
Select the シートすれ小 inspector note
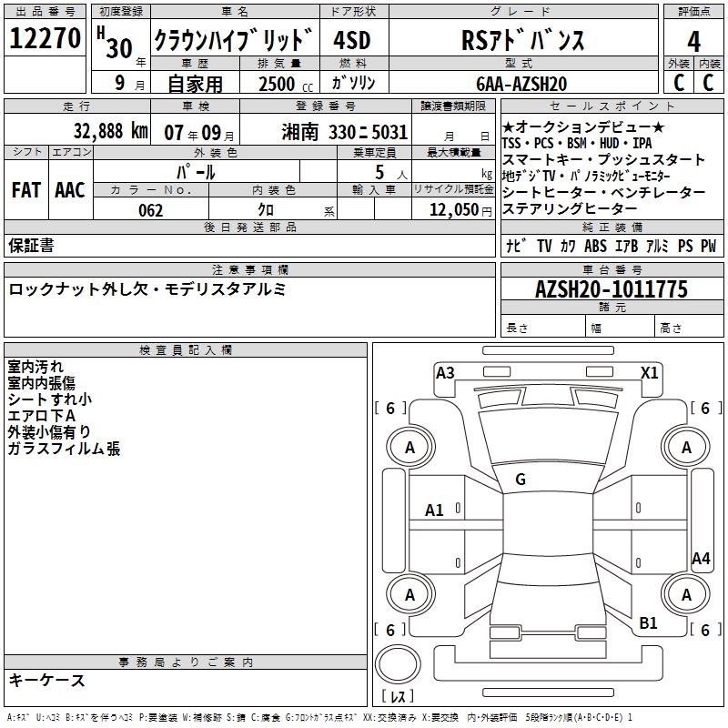[x=50, y=399]
